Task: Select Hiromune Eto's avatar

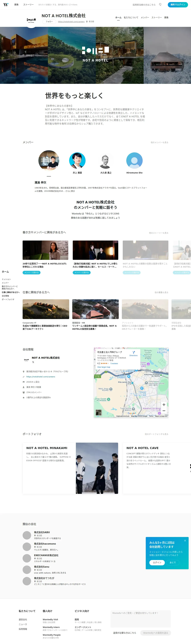Action: click(x=134, y=161)
